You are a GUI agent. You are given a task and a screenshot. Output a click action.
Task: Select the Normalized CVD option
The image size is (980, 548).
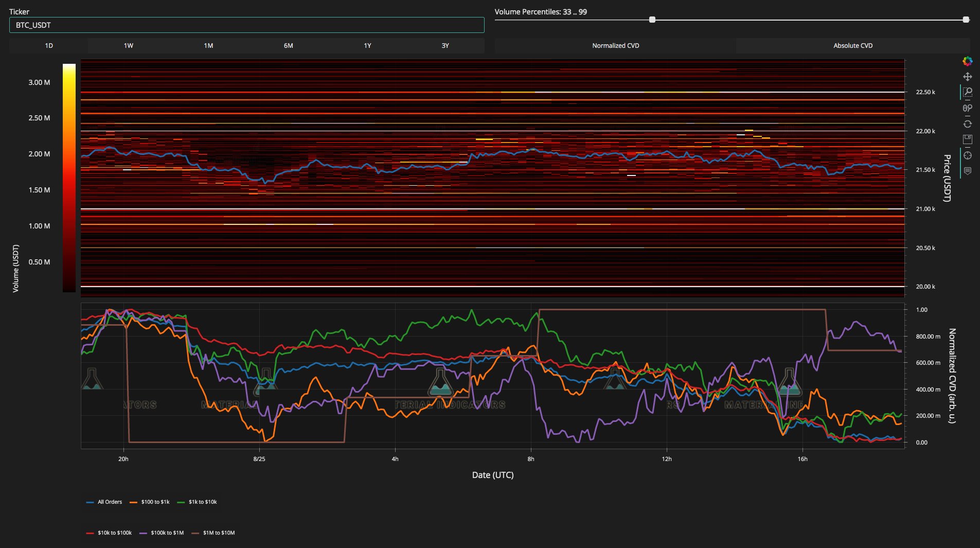[x=615, y=46]
